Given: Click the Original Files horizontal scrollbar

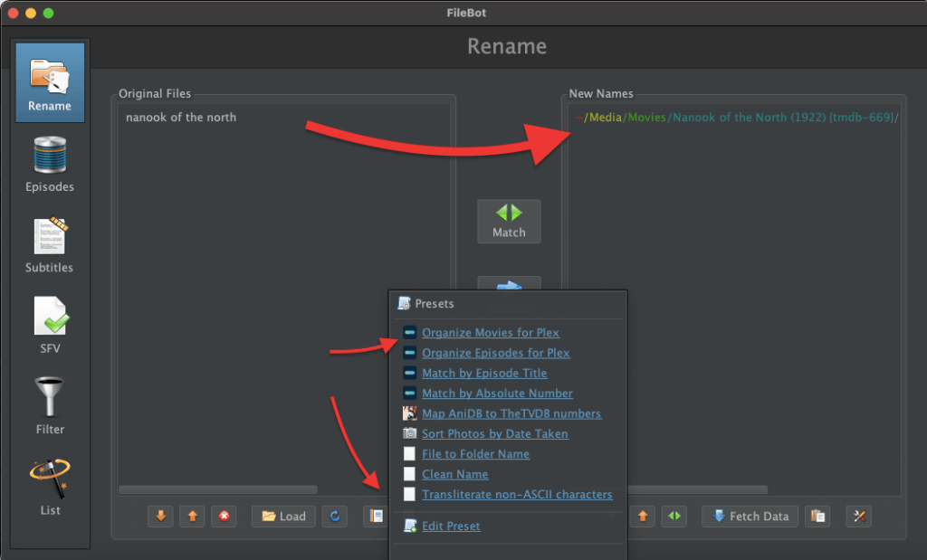Looking at the screenshot, I should pos(218,489).
